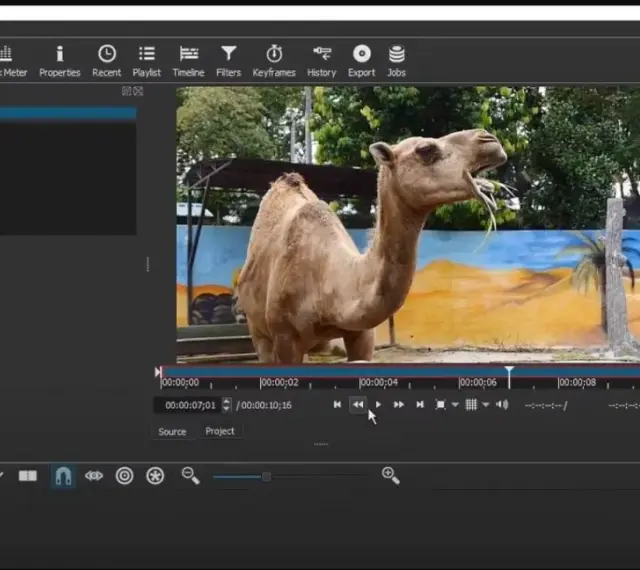640x570 pixels.
Task: Skip to the start of the clip
Action: (337, 405)
